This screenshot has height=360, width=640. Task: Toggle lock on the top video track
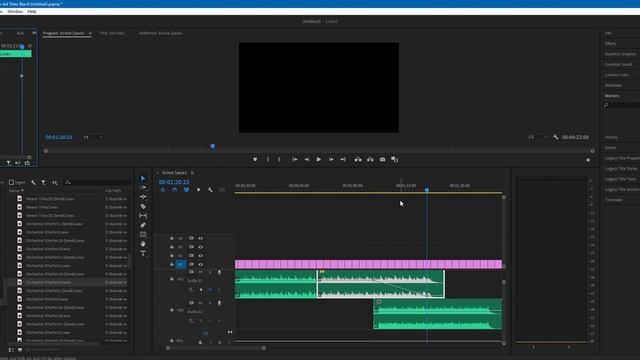172,238
